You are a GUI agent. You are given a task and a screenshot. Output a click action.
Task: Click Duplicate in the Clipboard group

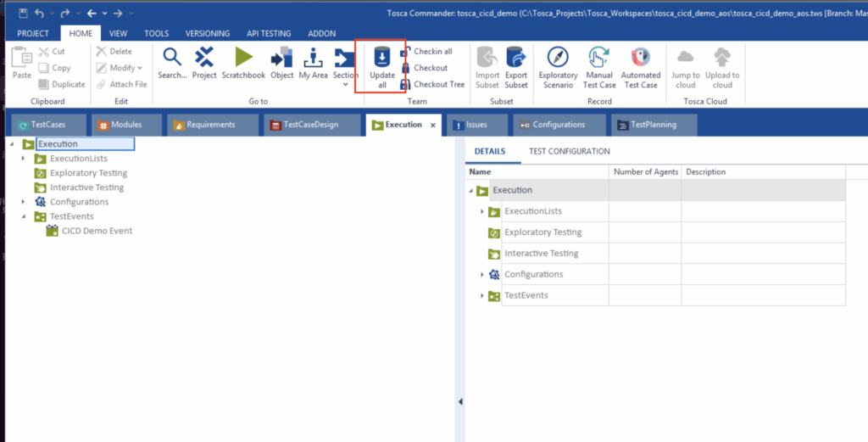point(61,84)
